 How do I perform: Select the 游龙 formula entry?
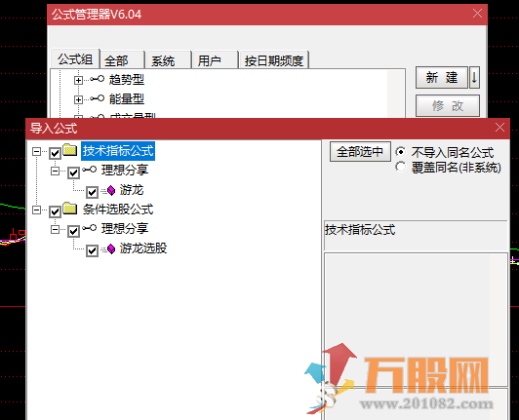point(132,190)
